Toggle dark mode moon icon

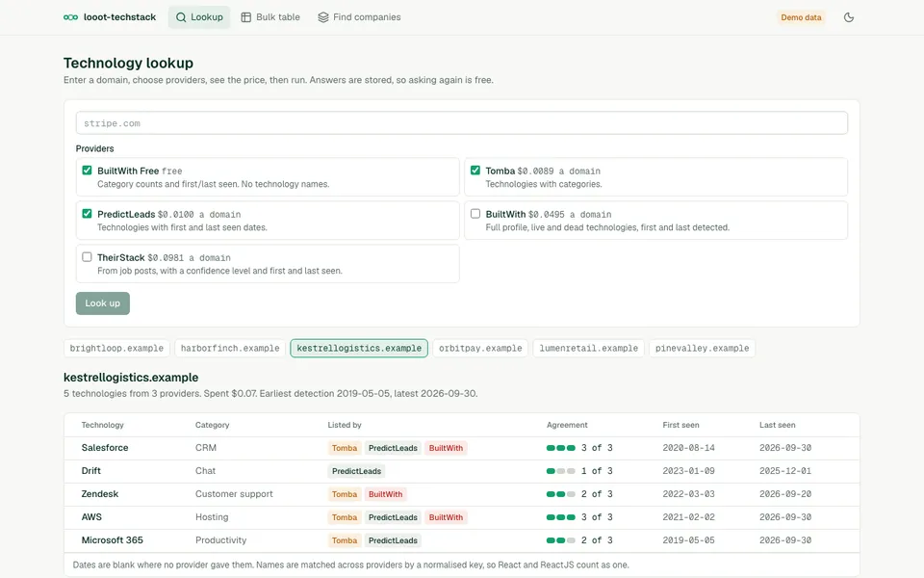click(849, 17)
